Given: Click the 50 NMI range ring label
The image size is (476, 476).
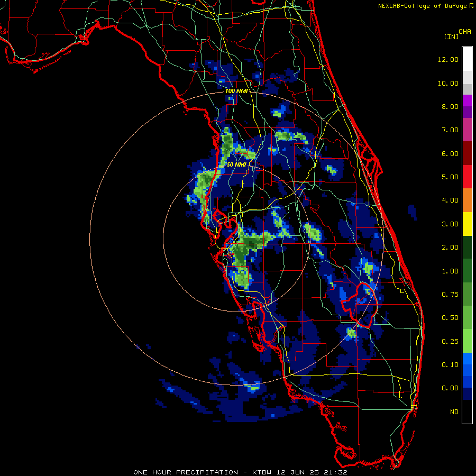Looking at the screenshot, I should pos(236,164).
